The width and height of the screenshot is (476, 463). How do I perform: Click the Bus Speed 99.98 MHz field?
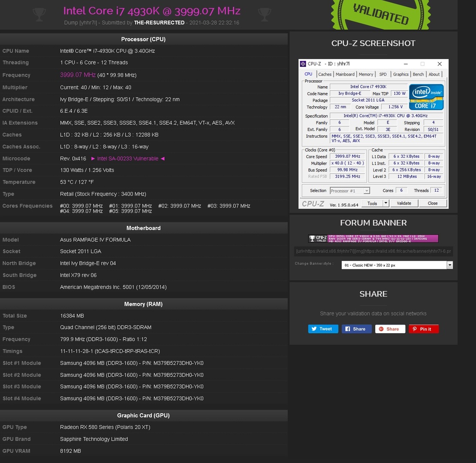tap(348, 170)
